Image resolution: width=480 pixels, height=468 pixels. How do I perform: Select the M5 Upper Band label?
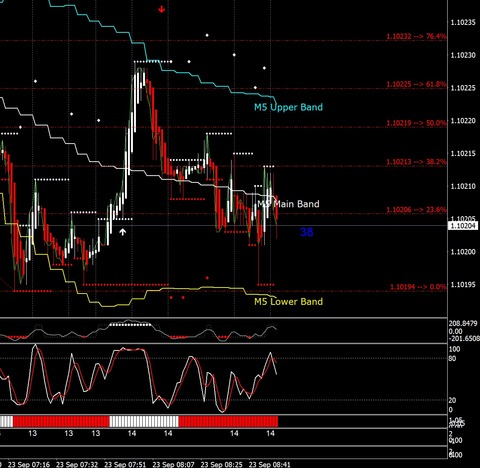point(288,107)
